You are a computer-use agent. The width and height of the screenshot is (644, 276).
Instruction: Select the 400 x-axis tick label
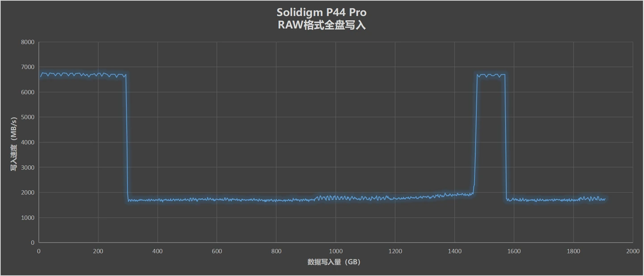coord(157,251)
